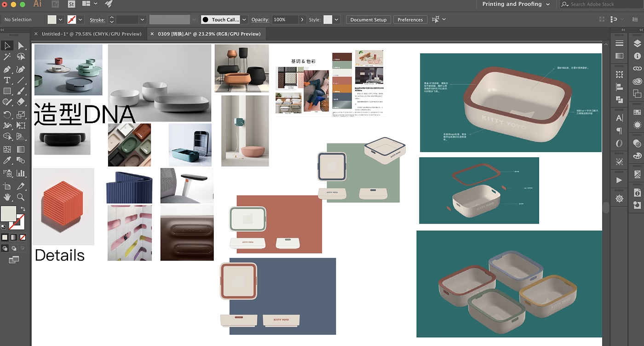Select the 0309 AI document tab
This screenshot has height=346, width=644.
pyautogui.click(x=209, y=34)
